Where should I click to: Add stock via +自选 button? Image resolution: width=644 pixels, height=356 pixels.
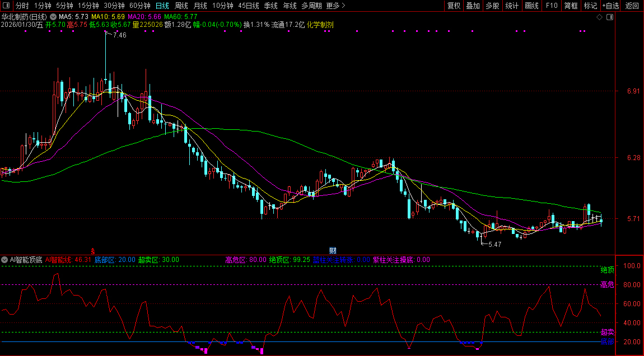point(610,6)
